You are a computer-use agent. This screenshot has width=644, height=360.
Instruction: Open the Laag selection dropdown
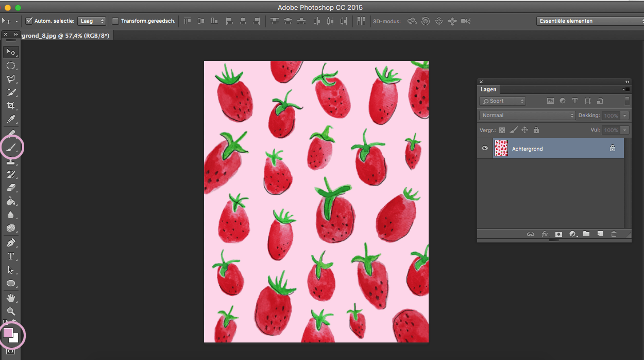(x=92, y=21)
